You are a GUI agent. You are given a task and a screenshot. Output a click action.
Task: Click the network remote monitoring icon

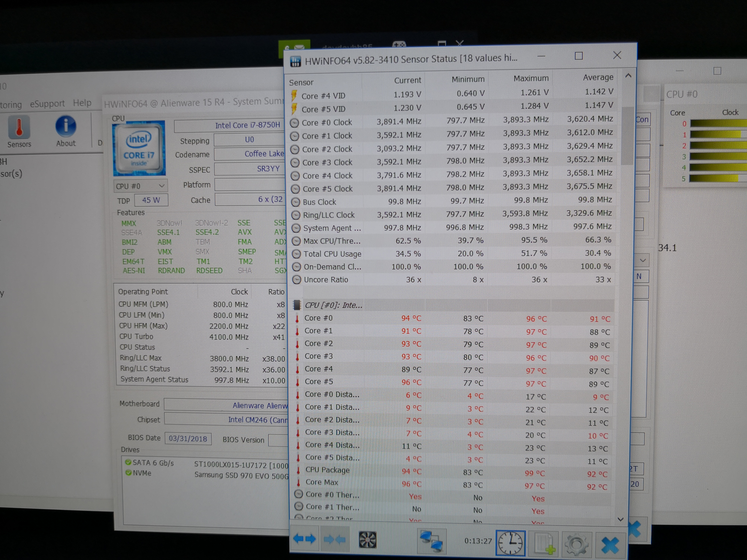[x=431, y=541]
